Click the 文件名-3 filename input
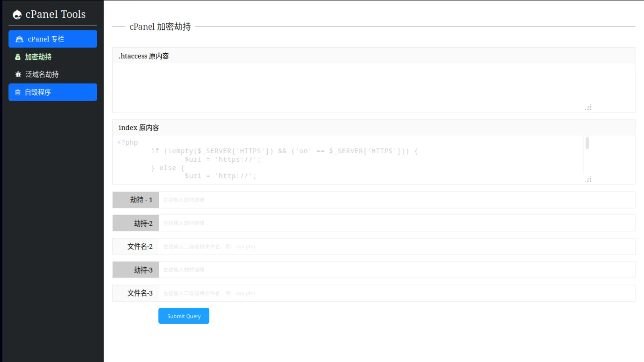Image resolution: width=644 pixels, height=362 pixels. point(302,293)
